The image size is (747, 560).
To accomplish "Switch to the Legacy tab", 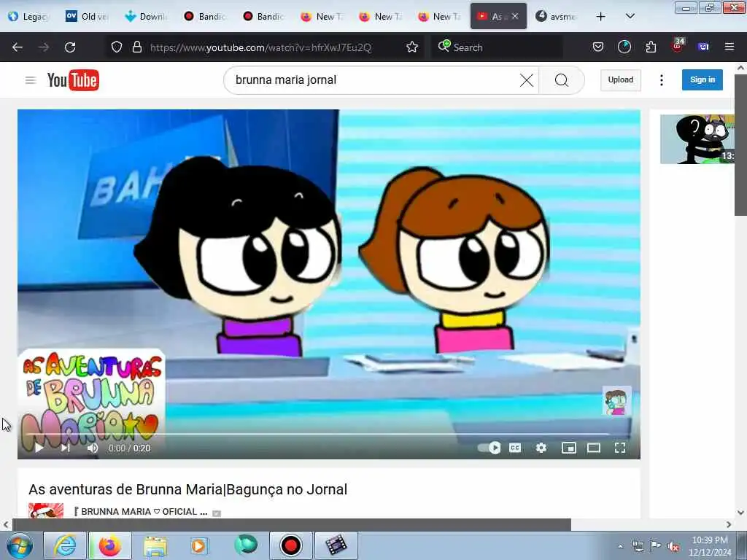I will coord(29,16).
